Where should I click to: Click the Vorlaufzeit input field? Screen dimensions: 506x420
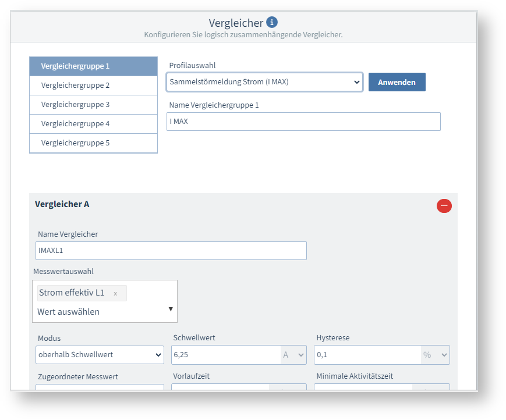(x=220, y=387)
